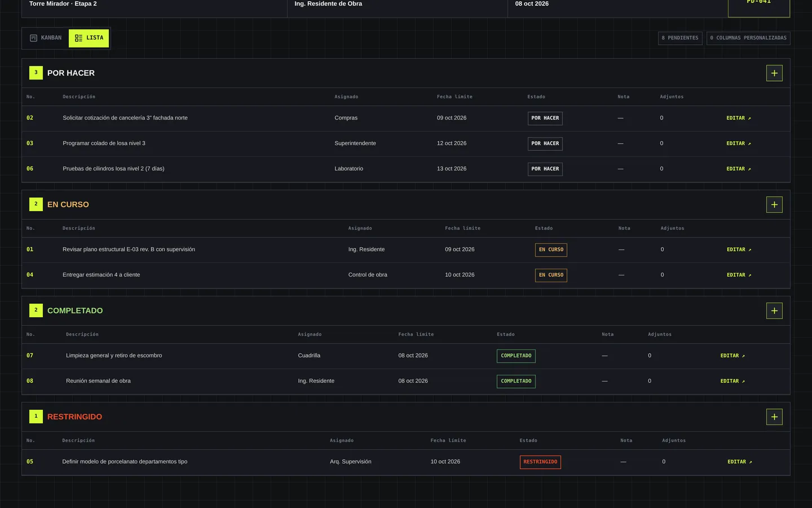The image size is (812, 508).
Task: Add task to COMPLETADO section
Action: point(774,311)
